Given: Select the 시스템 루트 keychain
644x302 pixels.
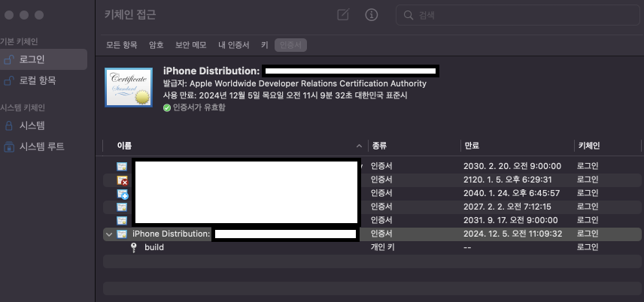Looking at the screenshot, I should pos(44,146).
